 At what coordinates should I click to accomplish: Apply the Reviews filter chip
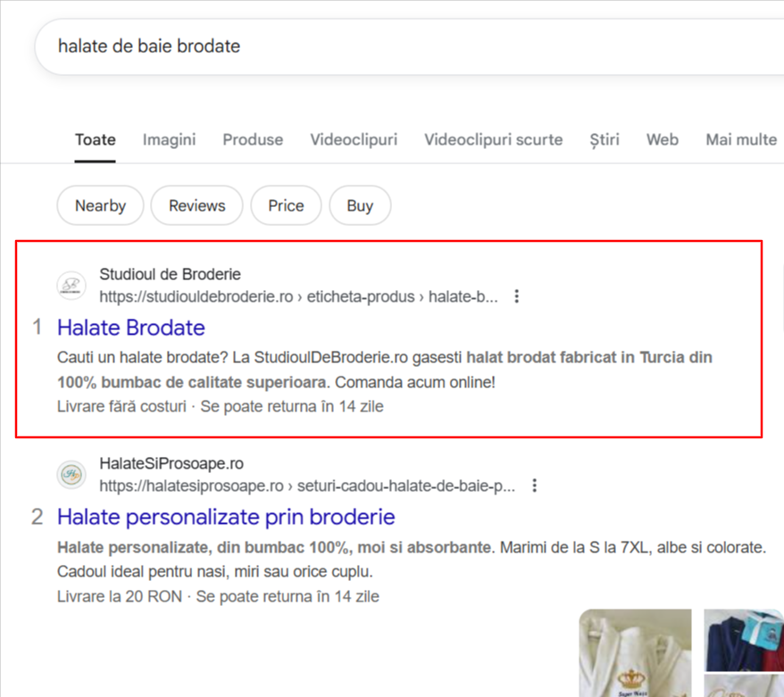pos(197,205)
